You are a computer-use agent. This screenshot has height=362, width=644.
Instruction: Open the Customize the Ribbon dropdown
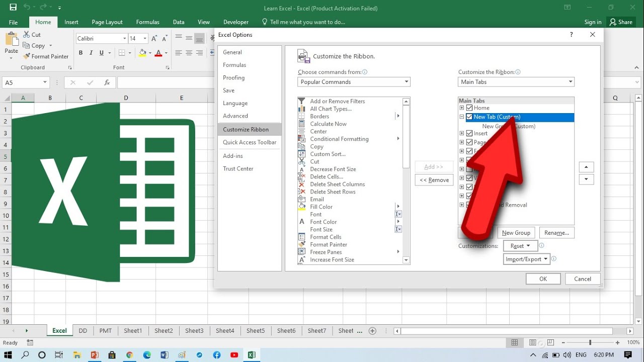point(516,82)
